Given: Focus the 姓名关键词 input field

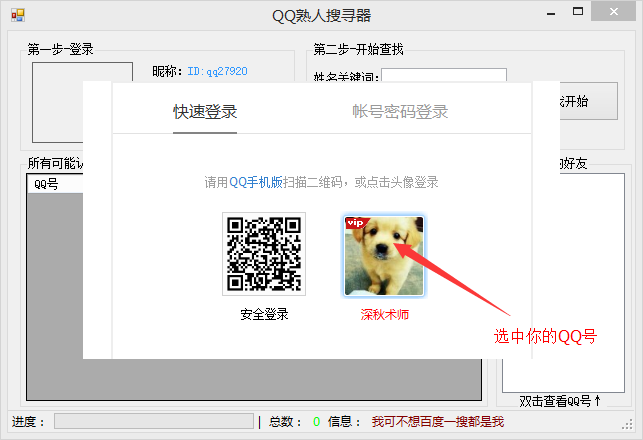Looking at the screenshot, I should [x=444, y=75].
